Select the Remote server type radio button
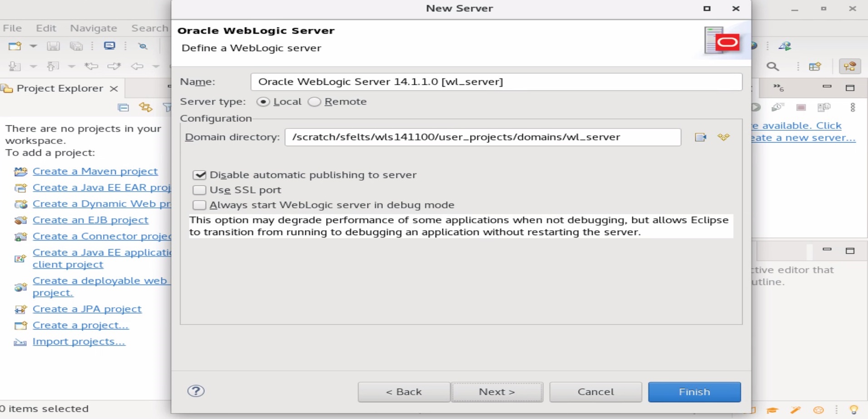Viewport: 868px width, 419px height. coord(314,102)
